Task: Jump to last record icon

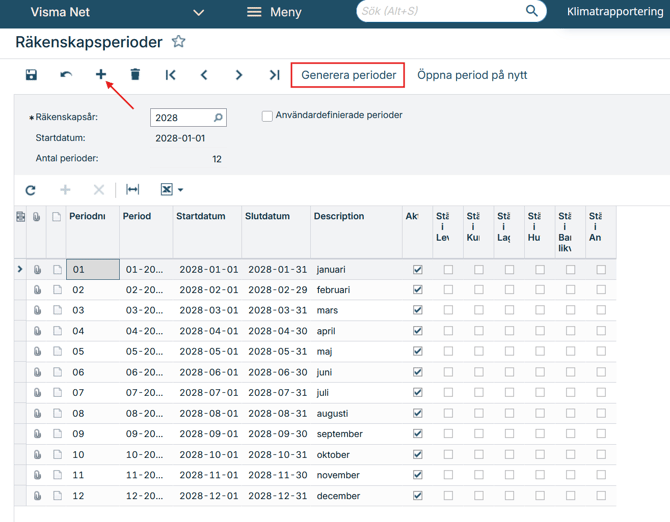Action: pyautogui.click(x=274, y=75)
